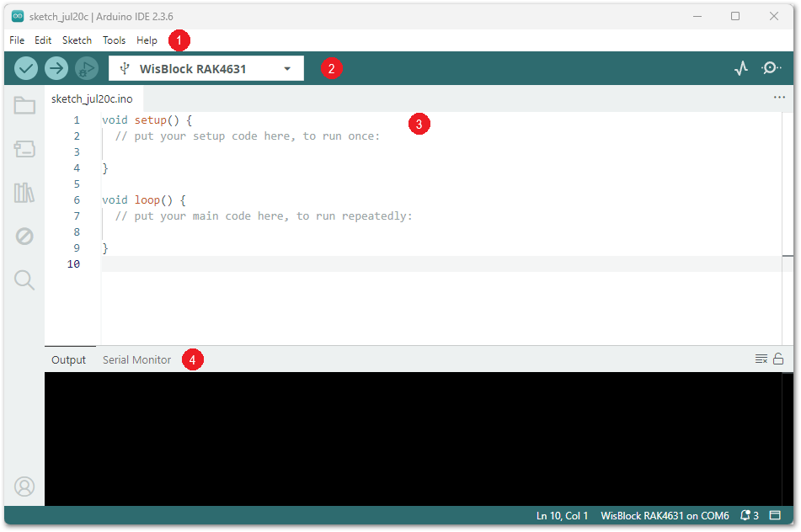Click the Upload arrow button
This screenshot has height=532, width=801.
coord(56,68)
